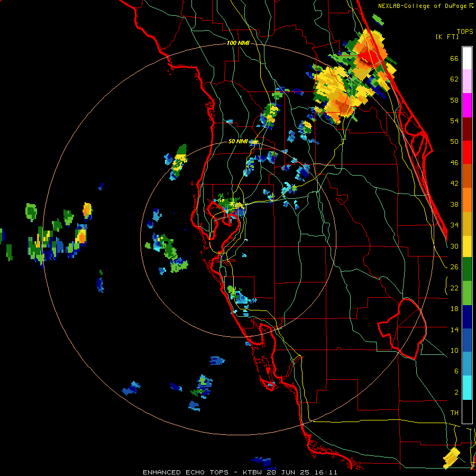
Task: Choose the navy blue legend swatch
Action: click(467, 317)
